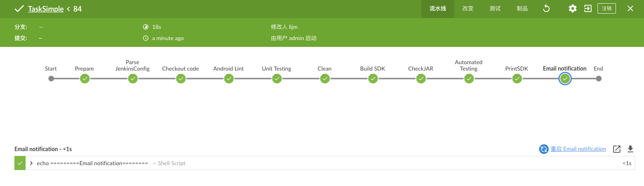This screenshot has width=644, height=186.
Task: Click the go to classic icon
Action: coord(588,8)
